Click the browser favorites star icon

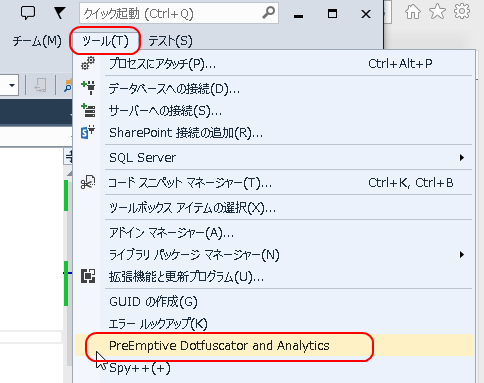tap(437, 12)
